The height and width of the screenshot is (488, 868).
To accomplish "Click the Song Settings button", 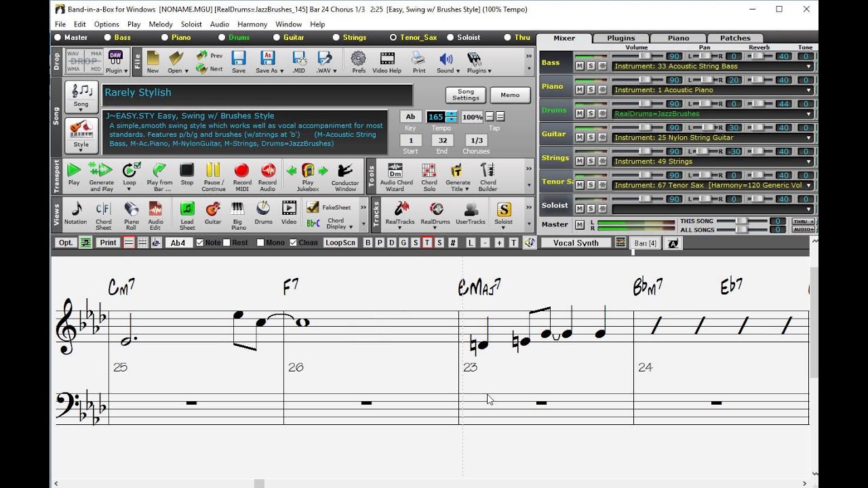I will pyautogui.click(x=466, y=95).
